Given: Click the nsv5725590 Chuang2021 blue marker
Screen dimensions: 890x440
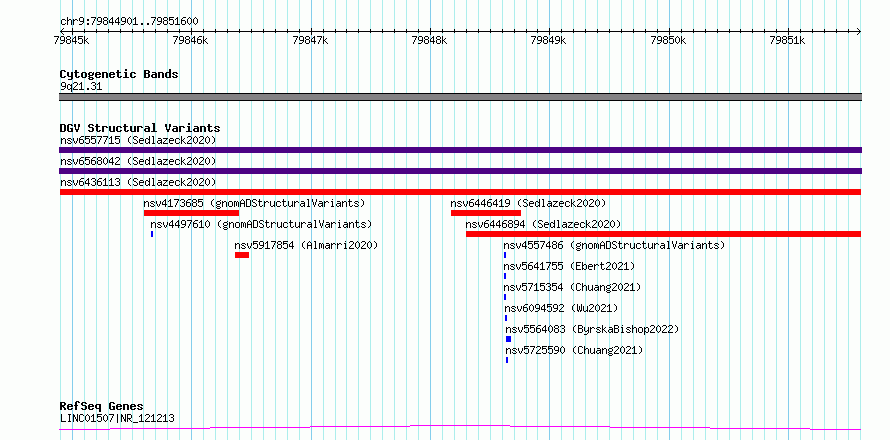Looking at the screenshot, I should click(507, 360).
